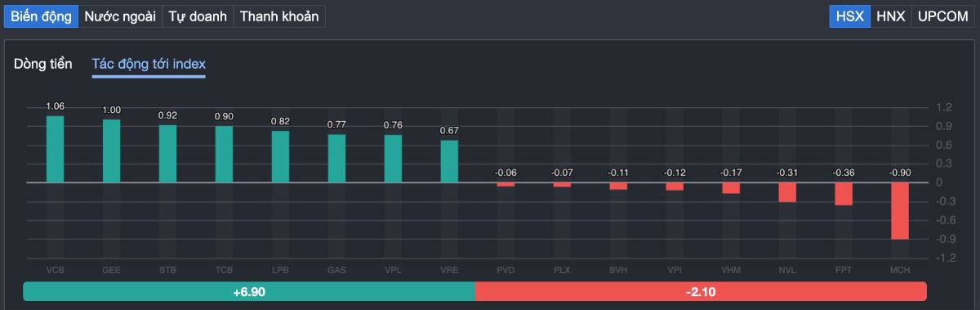Viewport: 980px width, 310px height.
Task: Select the Tác động tới index sub-tab
Action: (149, 64)
